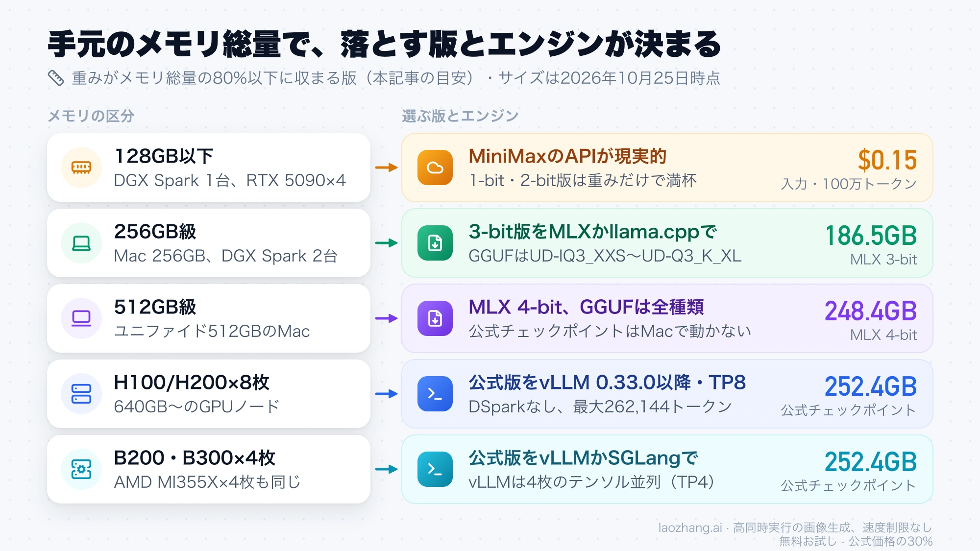Viewport: 980px width, 551px height.
Task: Click the heading 3-bit版をMLXかllama.cppで
Action: [x=592, y=232]
